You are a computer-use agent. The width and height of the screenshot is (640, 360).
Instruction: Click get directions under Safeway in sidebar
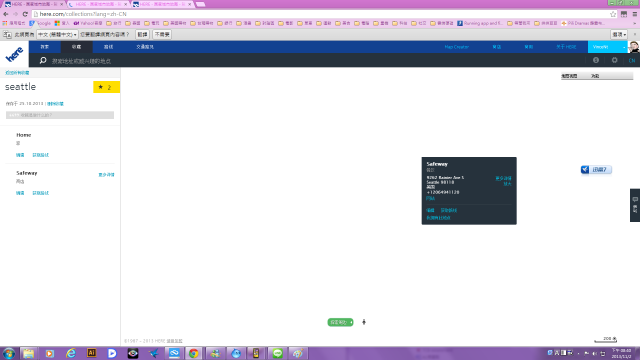[40, 193]
